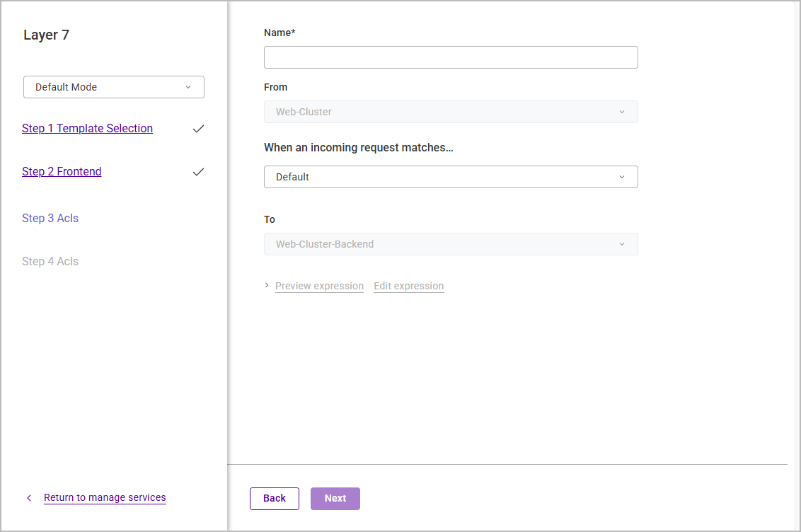Click the Back button
Viewport: 801px width, 532px height.
275,498
